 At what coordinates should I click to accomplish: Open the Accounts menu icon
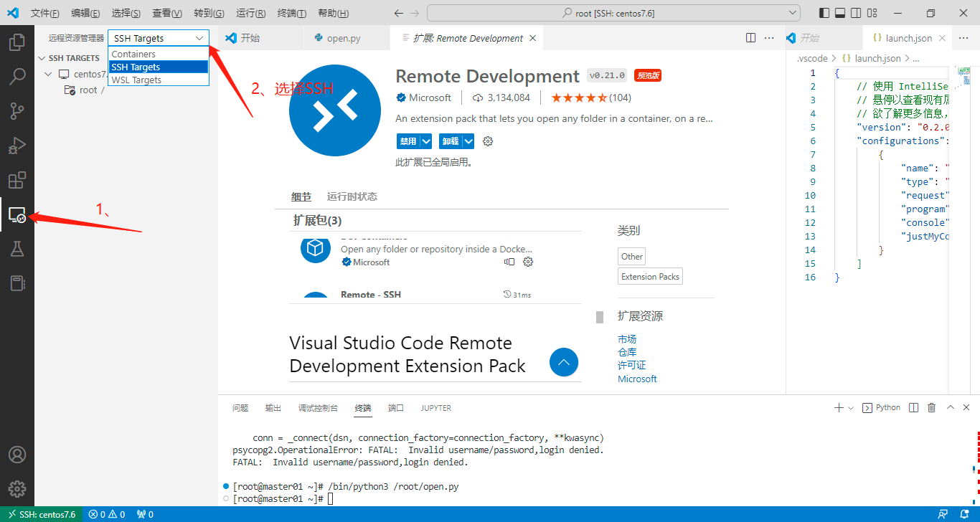(17, 455)
